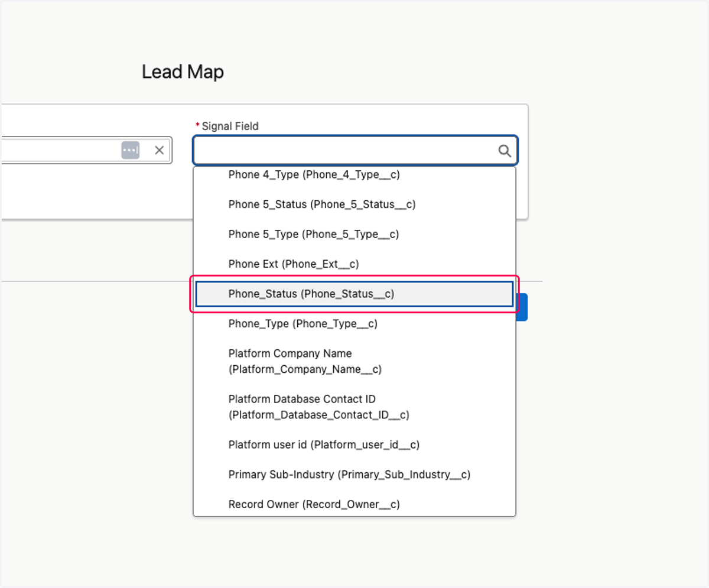Viewport: 709px width, 588px height.
Task: Select Phone_Status (Phone_Status__c) option
Action: 354,294
